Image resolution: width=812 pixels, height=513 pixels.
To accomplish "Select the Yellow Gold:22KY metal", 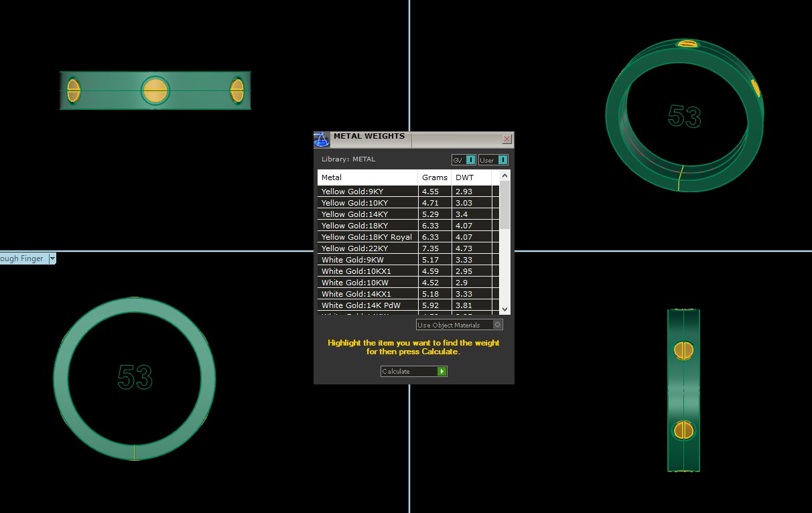I will pyautogui.click(x=367, y=248).
